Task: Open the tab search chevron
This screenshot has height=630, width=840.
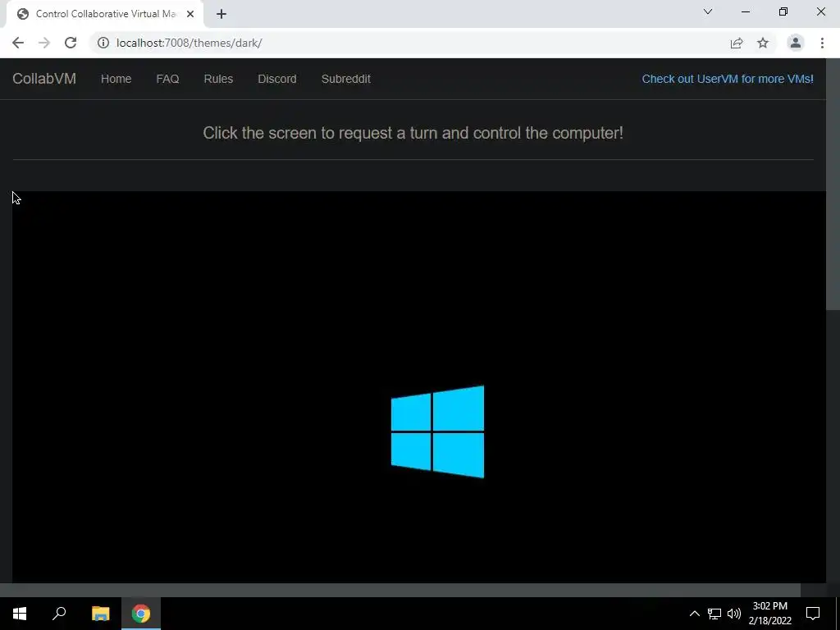Action: 708,11
